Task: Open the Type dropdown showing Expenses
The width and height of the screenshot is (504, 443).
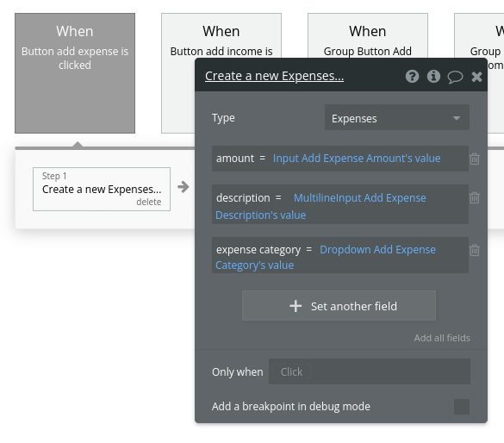Action: (x=397, y=117)
